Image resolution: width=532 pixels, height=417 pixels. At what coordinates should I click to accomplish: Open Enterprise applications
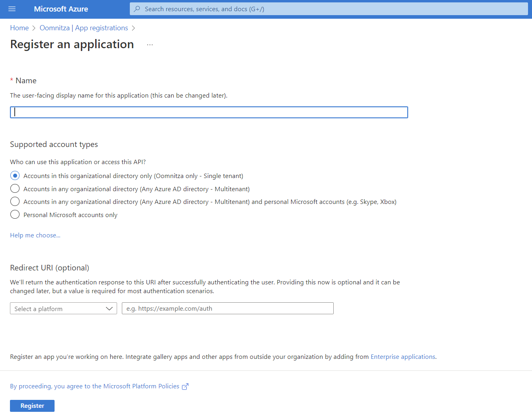[x=403, y=356]
